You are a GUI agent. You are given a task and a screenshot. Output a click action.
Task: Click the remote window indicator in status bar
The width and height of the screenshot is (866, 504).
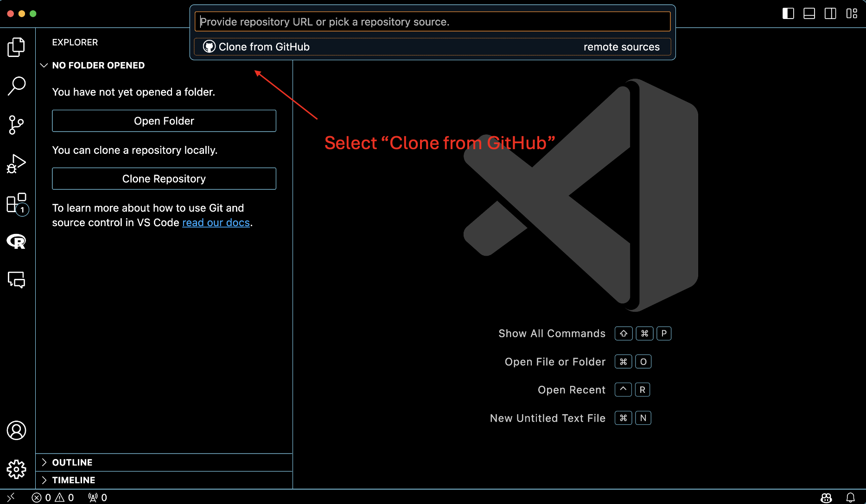point(11,497)
